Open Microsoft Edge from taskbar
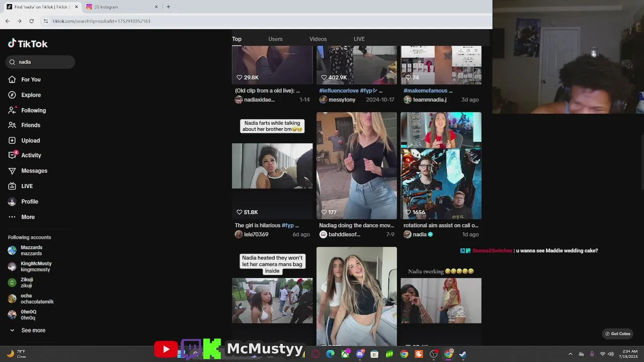The width and height of the screenshot is (644, 362). [330, 354]
